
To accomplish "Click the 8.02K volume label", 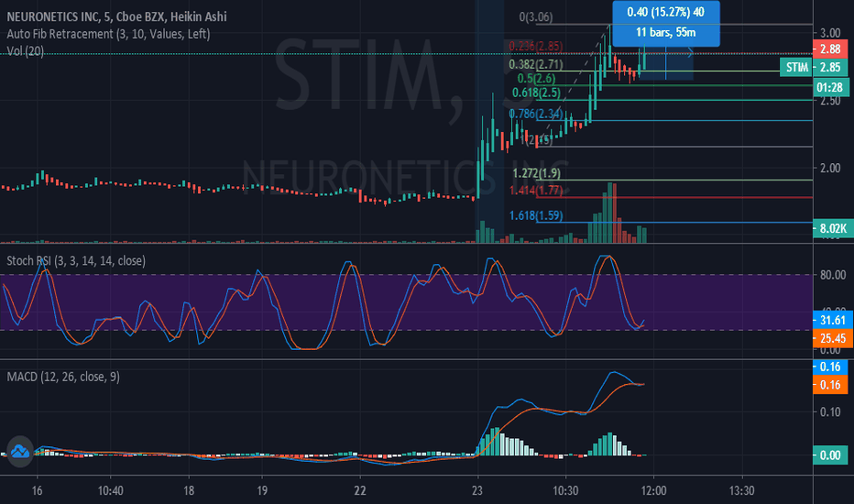I will click(x=832, y=228).
